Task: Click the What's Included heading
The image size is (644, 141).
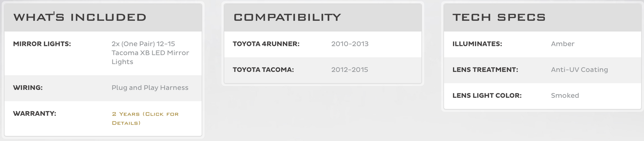Action: point(80,18)
